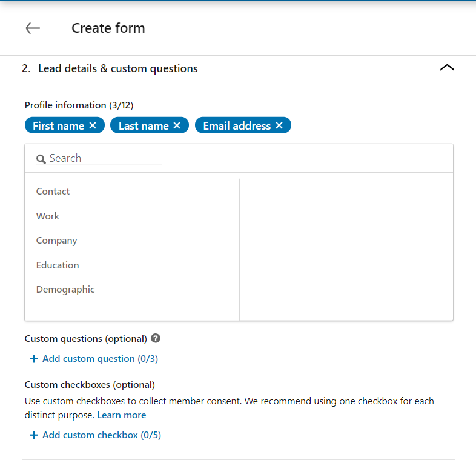
Task: Click the plus icon for custom question
Action: coord(34,359)
